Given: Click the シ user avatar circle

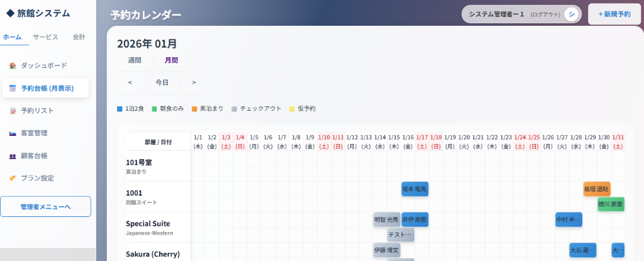Looking at the screenshot, I should coord(571,14).
